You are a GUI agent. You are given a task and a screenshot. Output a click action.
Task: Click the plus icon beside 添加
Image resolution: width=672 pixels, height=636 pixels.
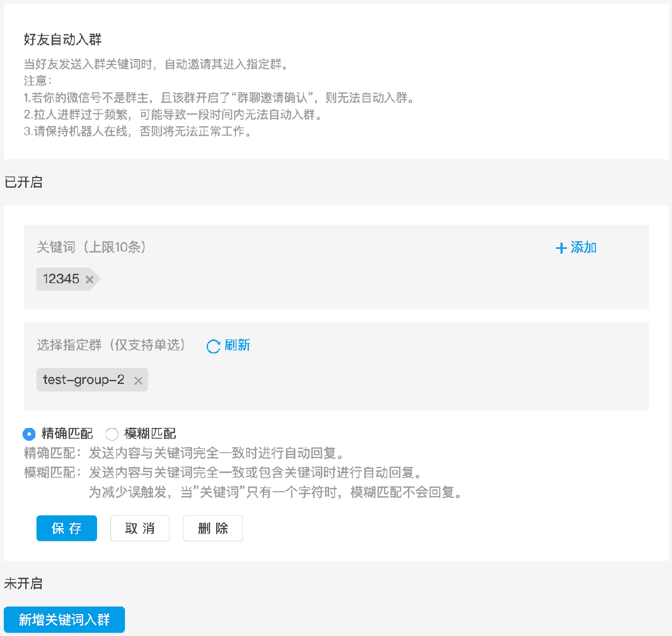[x=562, y=248]
